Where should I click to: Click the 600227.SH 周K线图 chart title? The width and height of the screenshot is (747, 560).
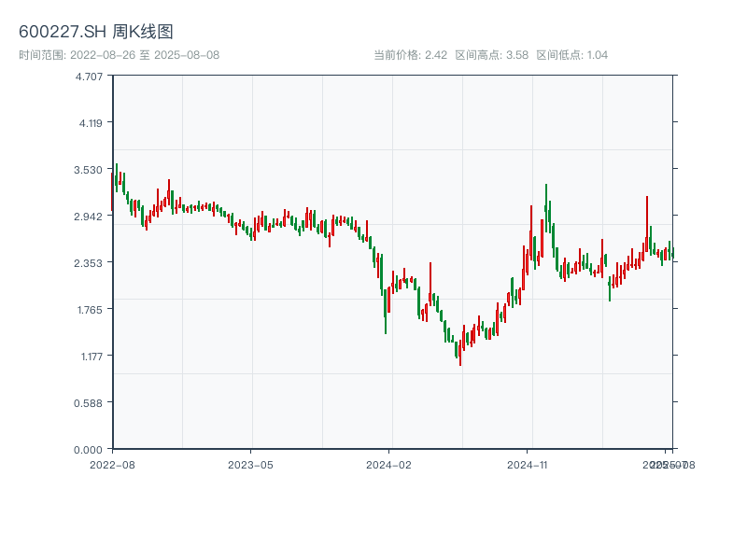96,33
